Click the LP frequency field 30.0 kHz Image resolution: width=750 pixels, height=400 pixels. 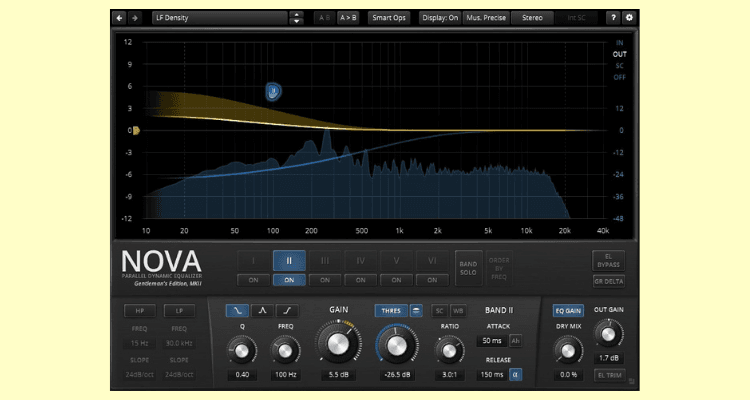point(179,343)
